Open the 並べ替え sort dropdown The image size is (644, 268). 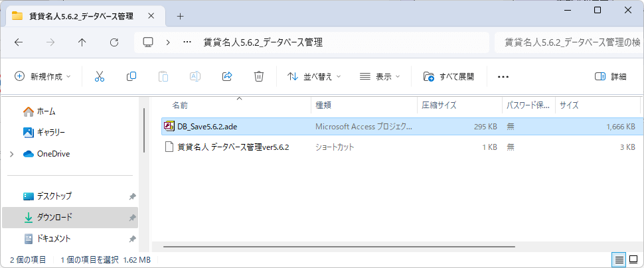313,76
